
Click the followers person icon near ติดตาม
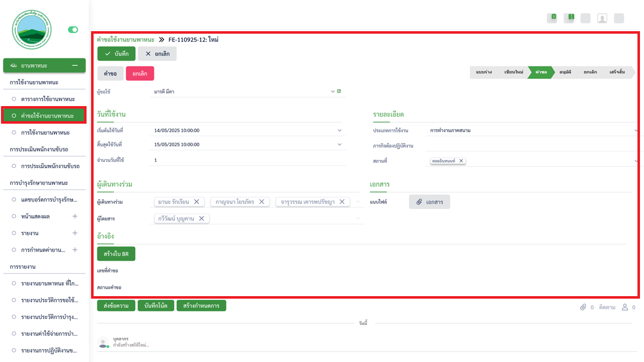coord(625,307)
